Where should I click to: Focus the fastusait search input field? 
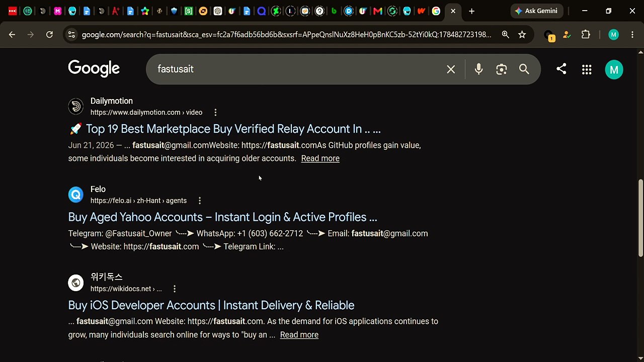297,69
